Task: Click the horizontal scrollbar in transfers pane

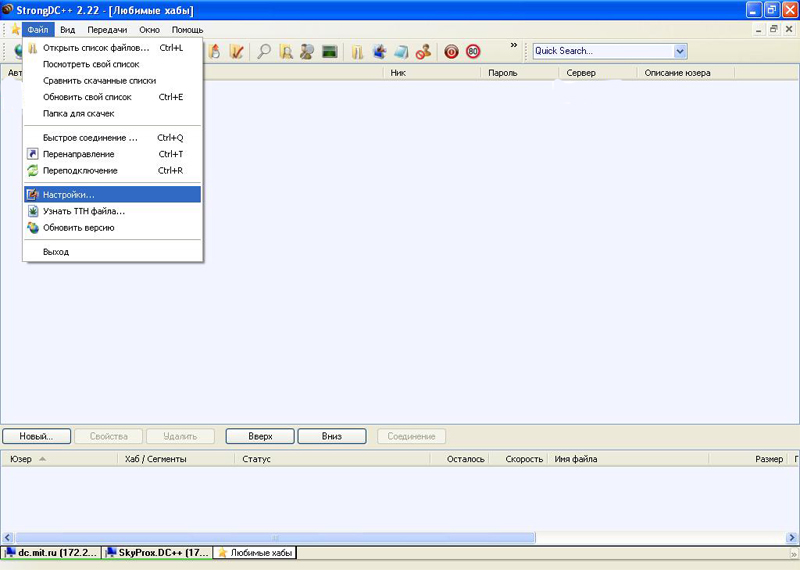Action: point(270,537)
